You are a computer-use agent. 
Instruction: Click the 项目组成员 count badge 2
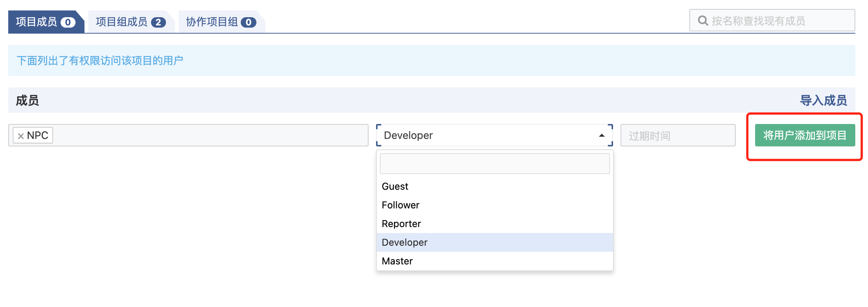158,22
